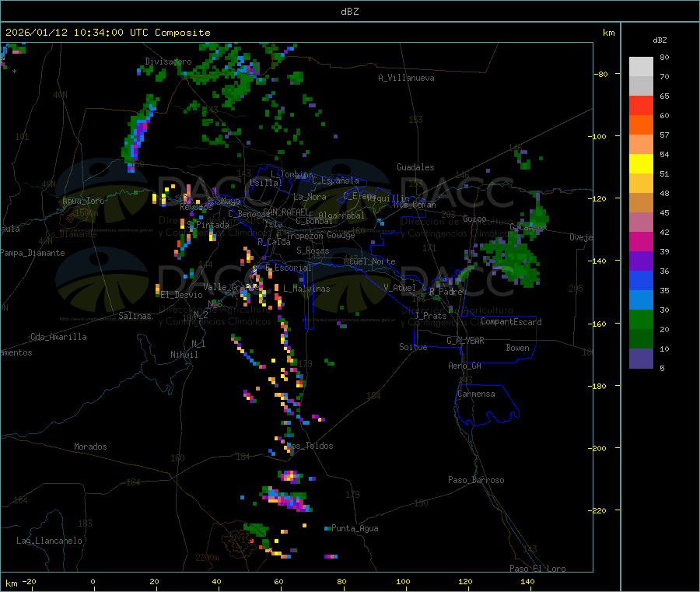This screenshot has height=592, width=700.
Task: Click the Carmensa location label
Action: click(476, 394)
